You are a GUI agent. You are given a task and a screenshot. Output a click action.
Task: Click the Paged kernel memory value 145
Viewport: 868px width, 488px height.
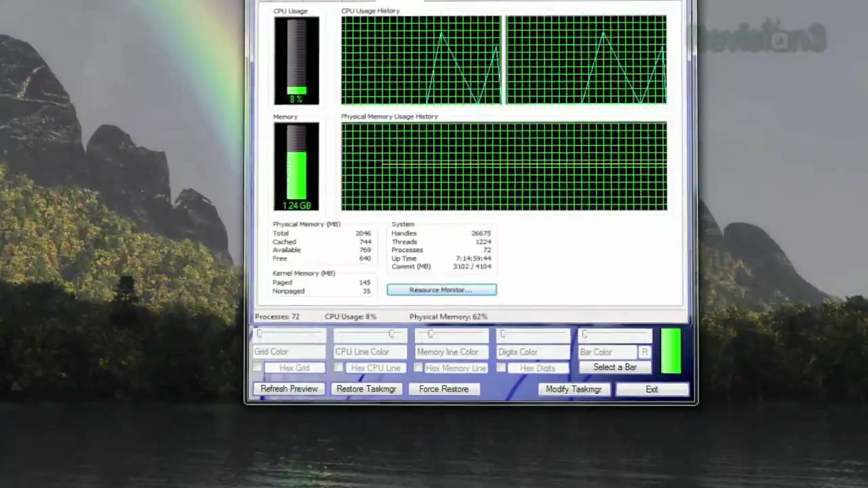coord(365,283)
